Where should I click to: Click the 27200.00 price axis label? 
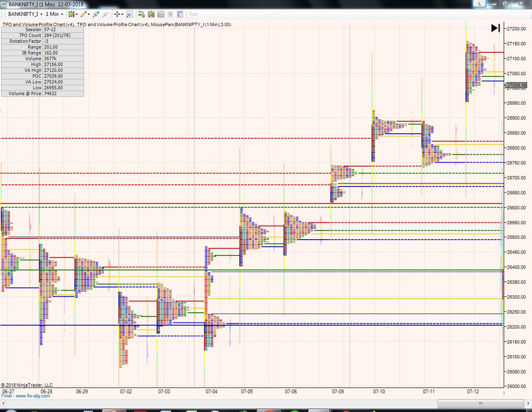(x=517, y=28)
